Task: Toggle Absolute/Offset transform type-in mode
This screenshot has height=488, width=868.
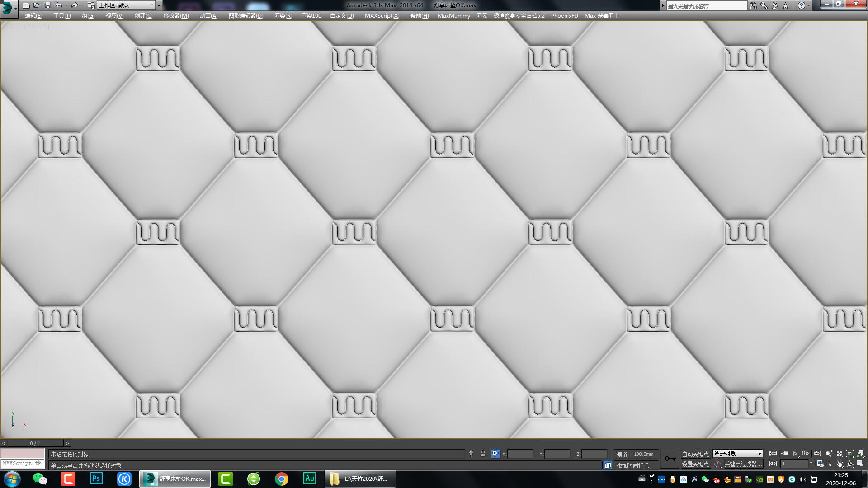Action: 495,454
